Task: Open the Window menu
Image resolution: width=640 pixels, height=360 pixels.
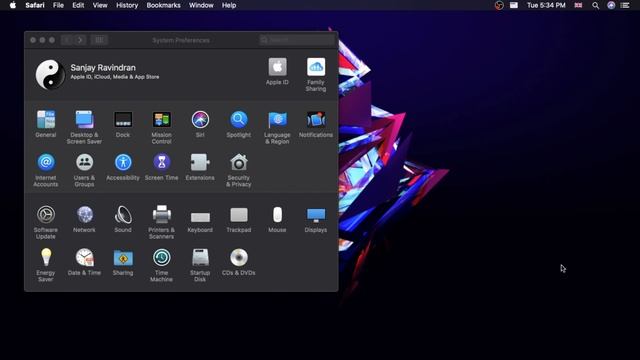Action: (x=201, y=5)
